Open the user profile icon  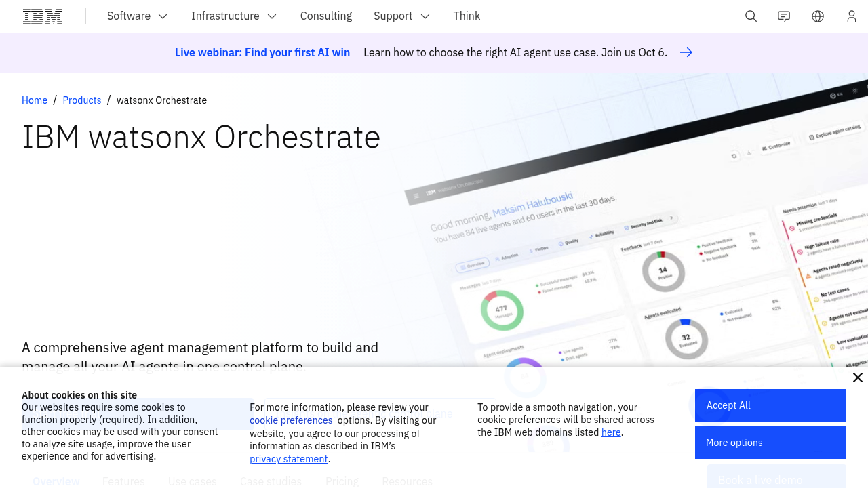click(852, 16)
